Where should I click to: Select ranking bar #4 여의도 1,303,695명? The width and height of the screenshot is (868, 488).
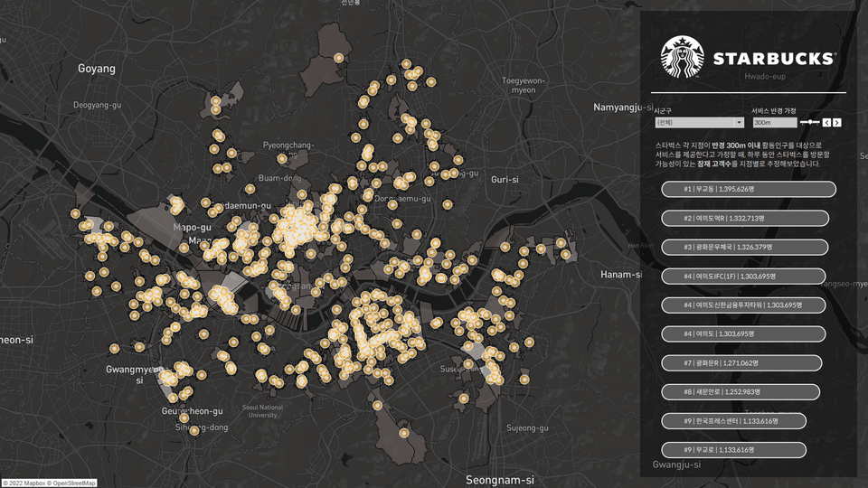pyautogui.click(x=743, y=333)
